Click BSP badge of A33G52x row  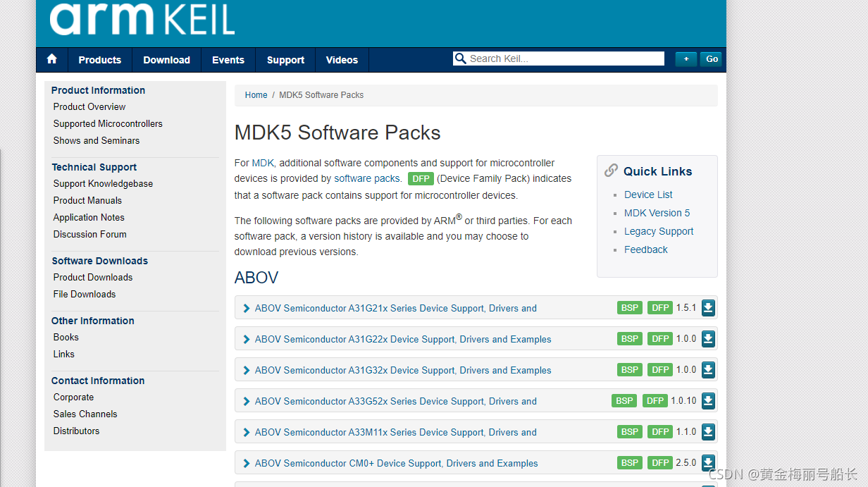coord(624,401)
